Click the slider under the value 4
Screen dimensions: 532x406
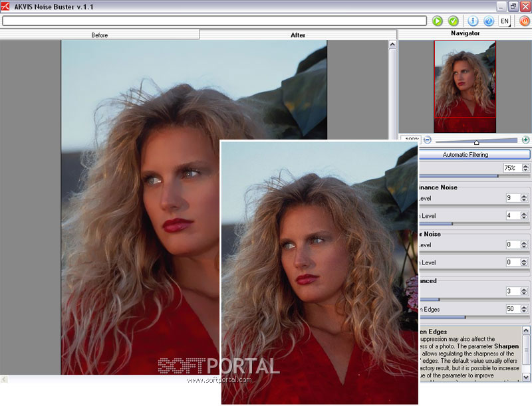[475, 224]
